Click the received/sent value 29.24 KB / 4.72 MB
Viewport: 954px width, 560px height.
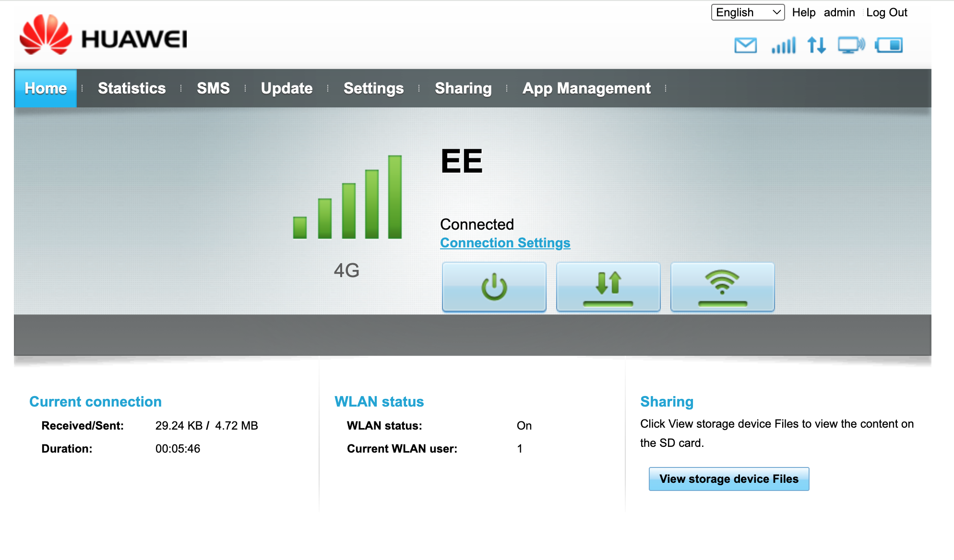[207, 426]
